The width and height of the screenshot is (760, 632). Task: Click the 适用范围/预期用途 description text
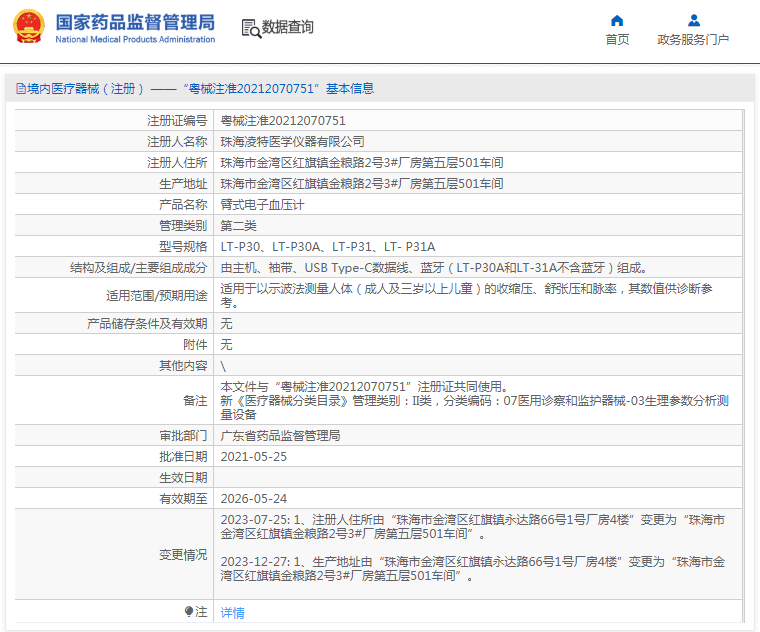[466, 295]
